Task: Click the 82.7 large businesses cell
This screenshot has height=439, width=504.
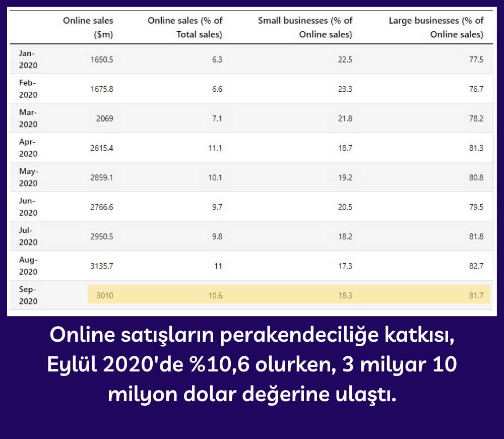Action: pos(476,266)
